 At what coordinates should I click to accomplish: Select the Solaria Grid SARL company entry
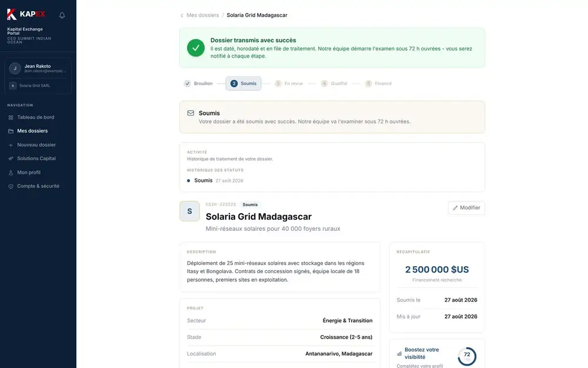coord(38,85)
